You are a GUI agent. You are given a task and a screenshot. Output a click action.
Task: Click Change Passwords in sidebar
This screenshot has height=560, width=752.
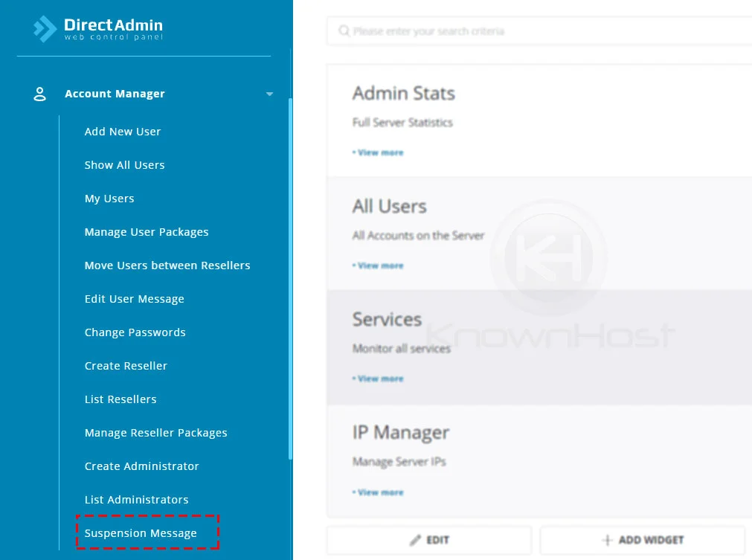(x=135, y=332)
